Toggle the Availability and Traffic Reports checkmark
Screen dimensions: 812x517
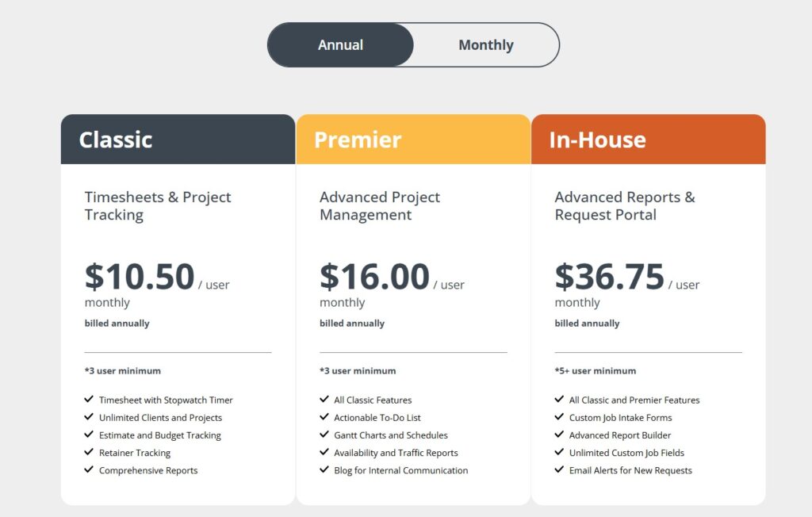point(324,452)
